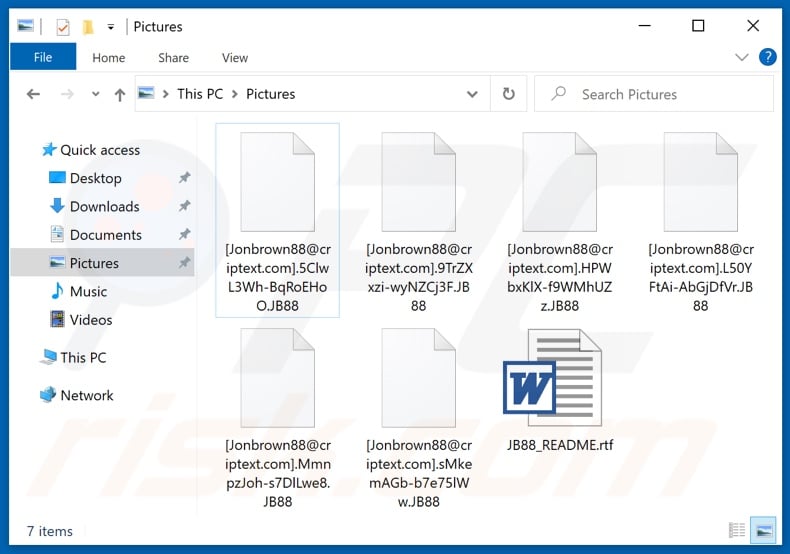790x554 pixels.
Task: Open Desktop in the navigation pane
Action: pyautogui.click(x=96, y=178)
